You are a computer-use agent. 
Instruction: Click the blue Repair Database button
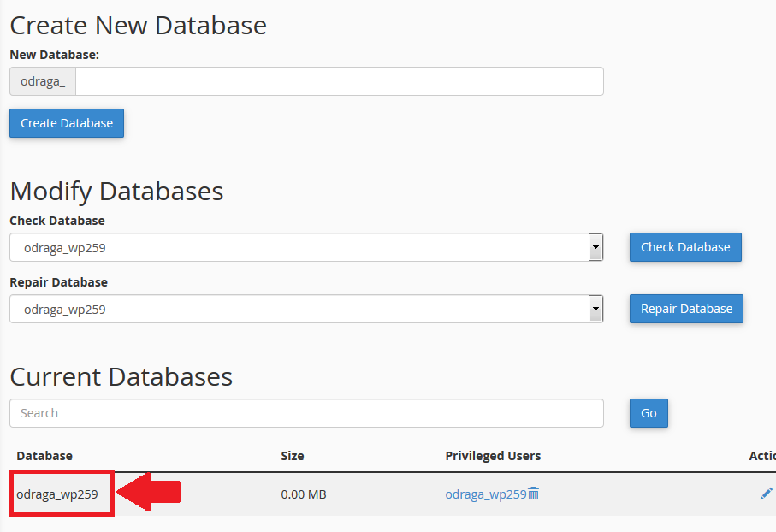coord(686,309)
